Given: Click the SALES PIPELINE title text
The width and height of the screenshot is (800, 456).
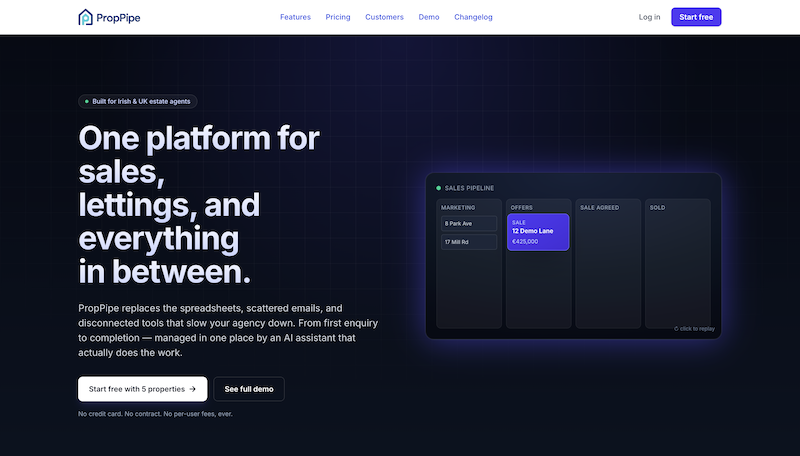Looking at the screenshot, I should 469,188.
